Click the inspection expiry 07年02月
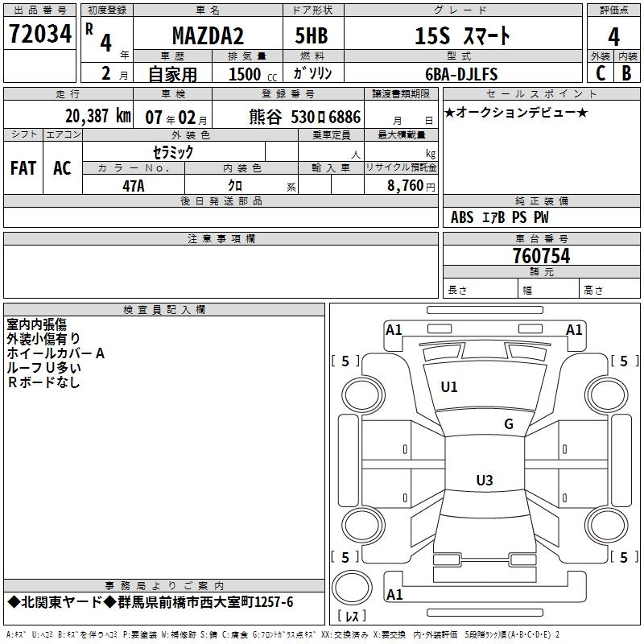Viewport: 644px width, 644px height. pyautogui.click(x=175, y=118)
